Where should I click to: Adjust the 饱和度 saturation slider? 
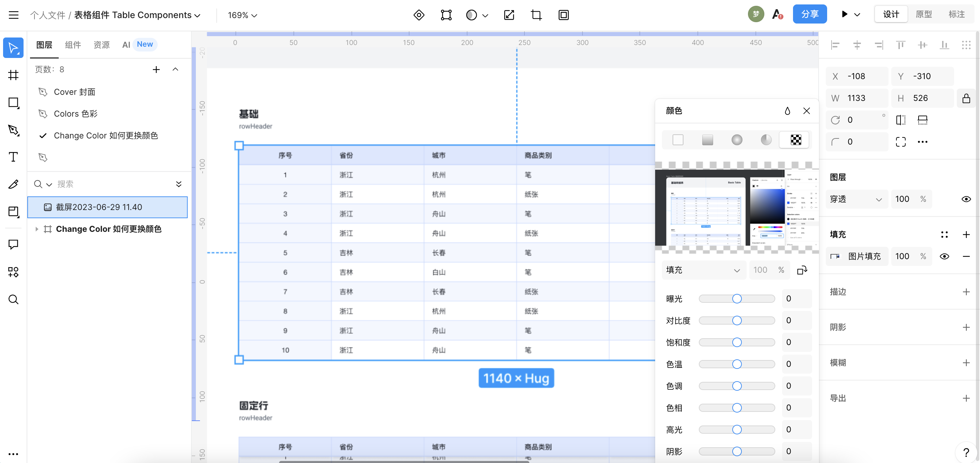[737, 343]
